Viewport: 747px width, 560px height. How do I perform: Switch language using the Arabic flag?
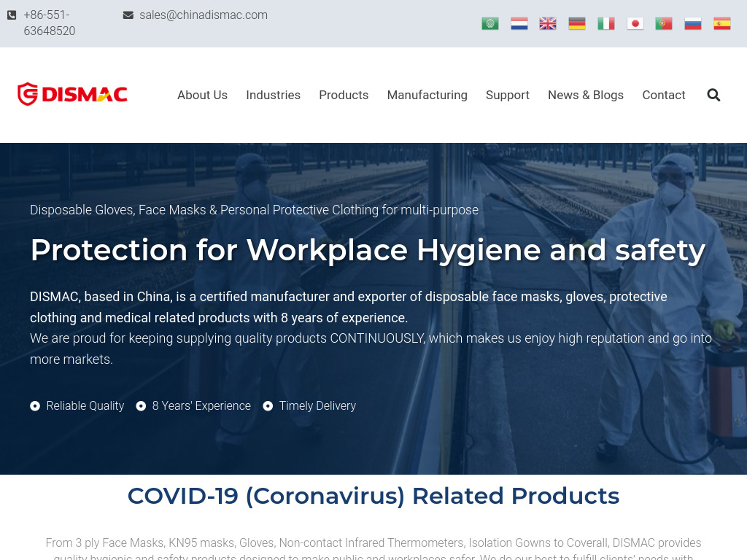coord(489,23)
